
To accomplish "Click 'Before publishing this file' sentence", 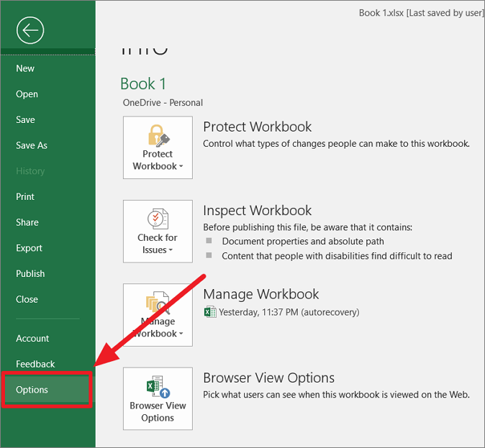I will [307, 227].
